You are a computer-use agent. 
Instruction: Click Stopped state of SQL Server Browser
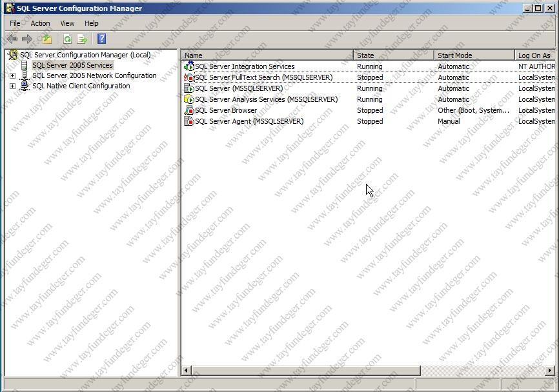point(370,110)
